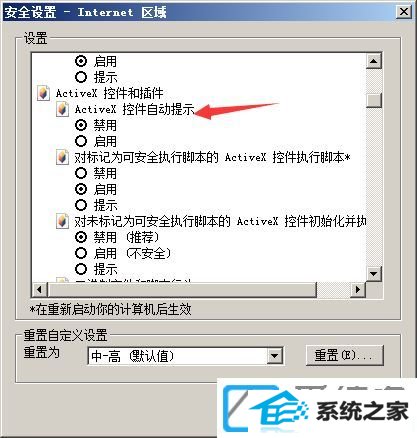Viewport: 417px width, 438px height.
Task: Click the vertical scrollbar down arrow
Action: [374, 274]
